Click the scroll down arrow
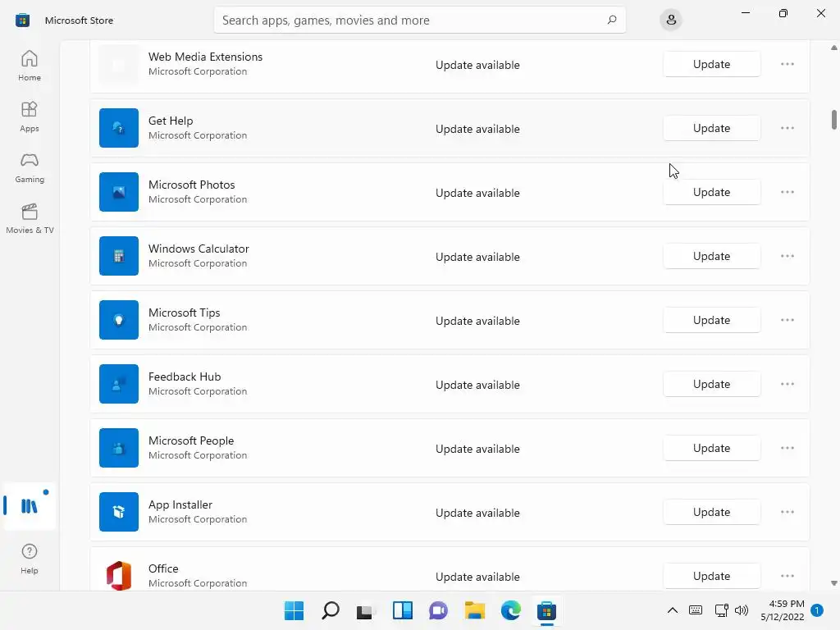 pos(833,583)
